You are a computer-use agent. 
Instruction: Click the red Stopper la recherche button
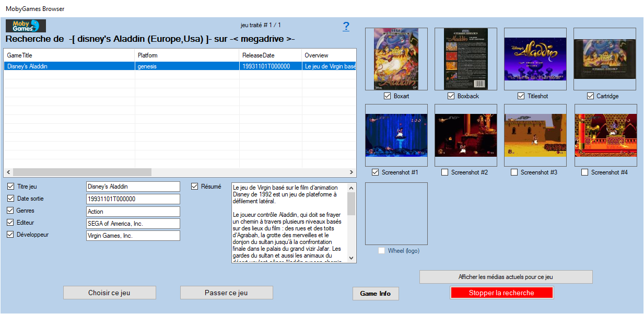click(501, 293)
